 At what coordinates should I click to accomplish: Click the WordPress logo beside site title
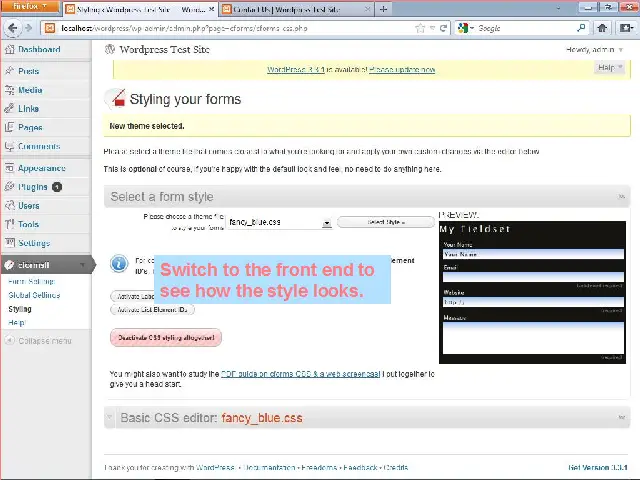tap(109, 49)
